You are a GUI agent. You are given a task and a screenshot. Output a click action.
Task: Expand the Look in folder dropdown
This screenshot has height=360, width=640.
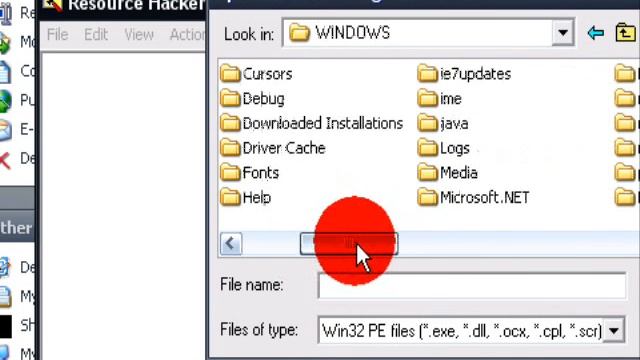click(x=563, y=32)
